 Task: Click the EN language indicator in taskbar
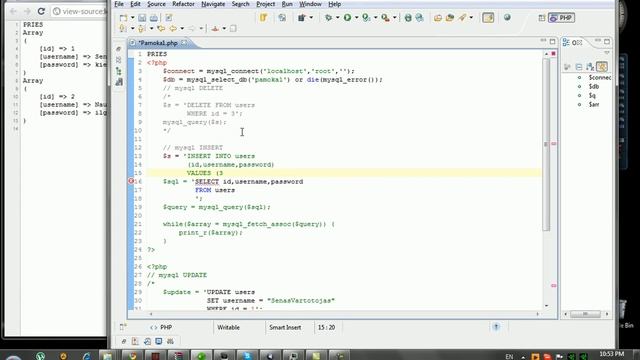(x=509, y=356)
